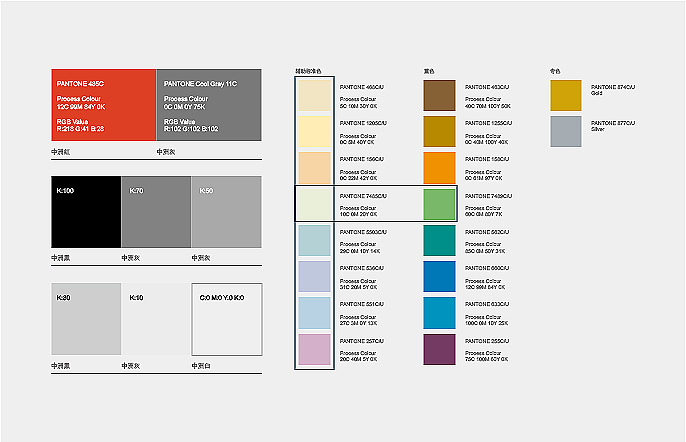Select the K:50 medium gray swatch

226,211
